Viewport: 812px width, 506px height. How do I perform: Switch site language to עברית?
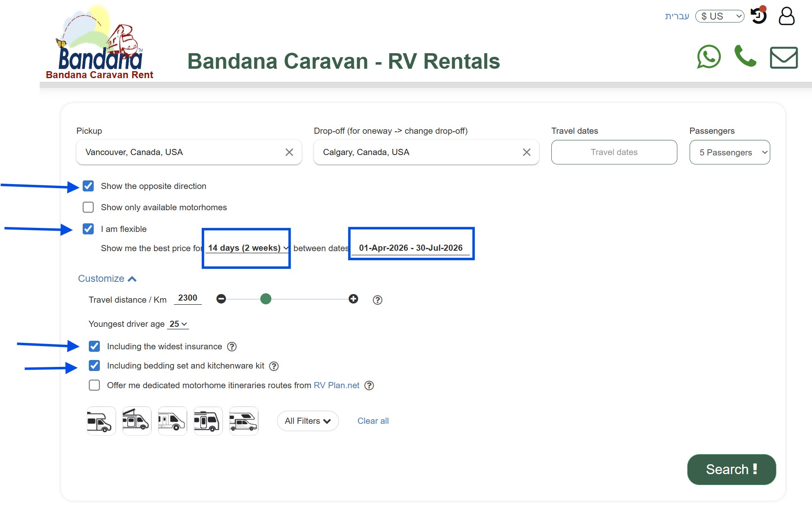[677, 16]
